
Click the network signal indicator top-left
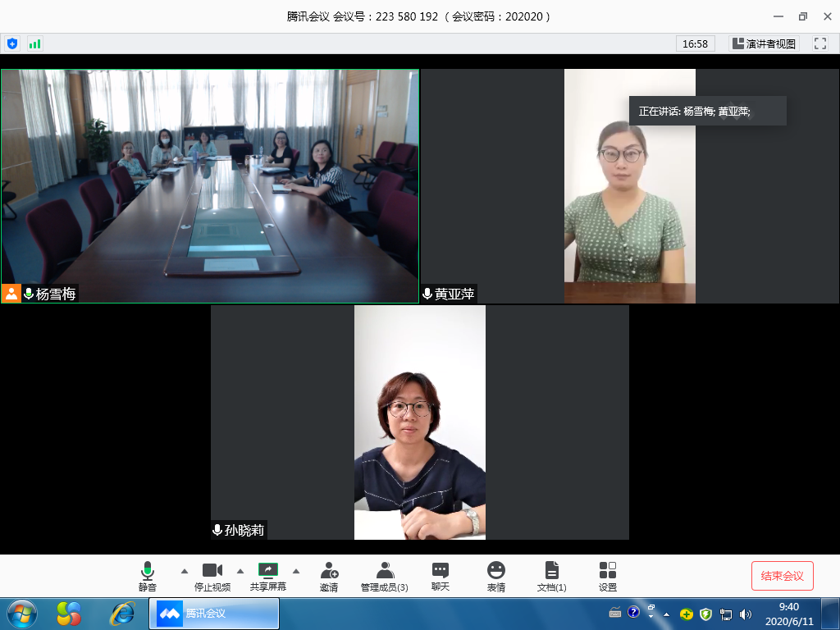pos(34,43)
